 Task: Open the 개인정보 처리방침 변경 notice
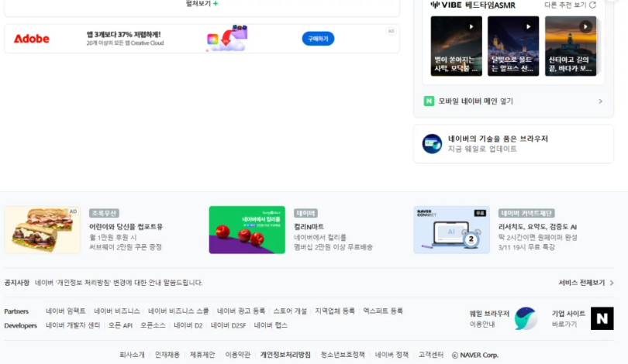[x=119, y=283]
